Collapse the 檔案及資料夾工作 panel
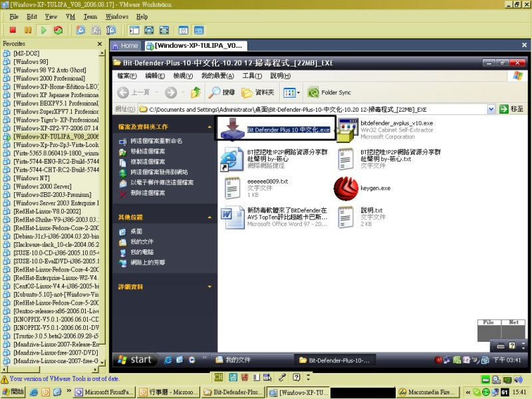532x399 pixels. pyautogui.click(x=209, y=127)
